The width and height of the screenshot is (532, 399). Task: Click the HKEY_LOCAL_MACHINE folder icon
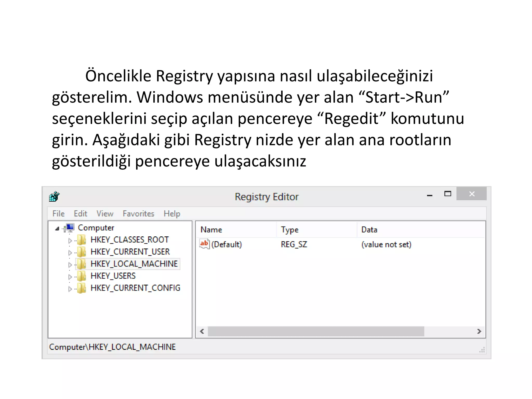tap(82, 264)
